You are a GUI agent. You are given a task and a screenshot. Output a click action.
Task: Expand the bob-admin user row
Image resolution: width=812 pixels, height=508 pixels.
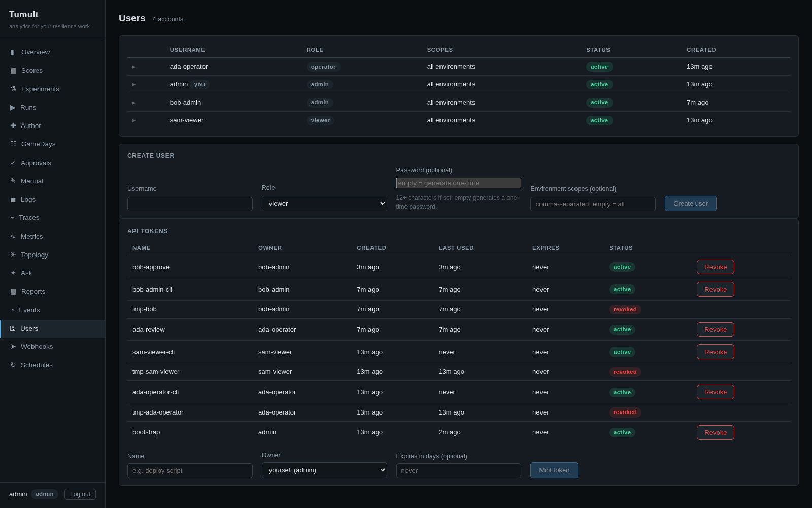pos(134,103)
